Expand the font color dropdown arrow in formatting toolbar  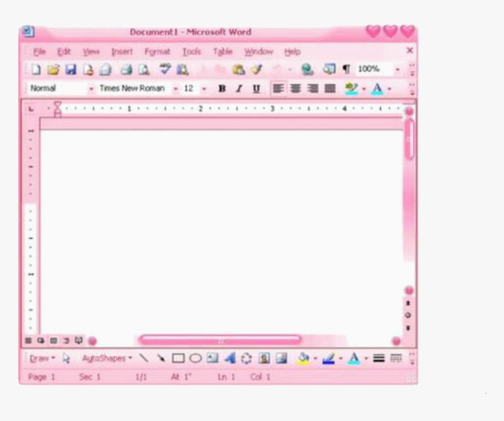click(x=390, y=89)
